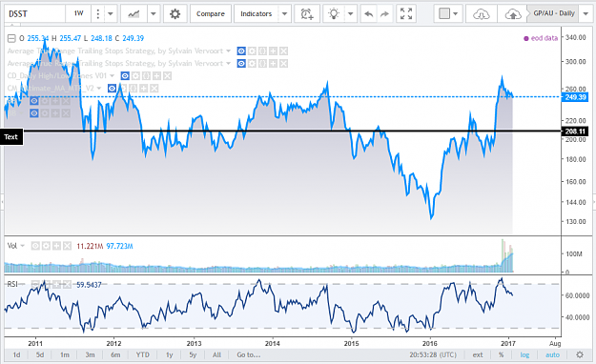The image size is (596, 364).
Task: Select the YTD time range
Action: tap(142, 354)
